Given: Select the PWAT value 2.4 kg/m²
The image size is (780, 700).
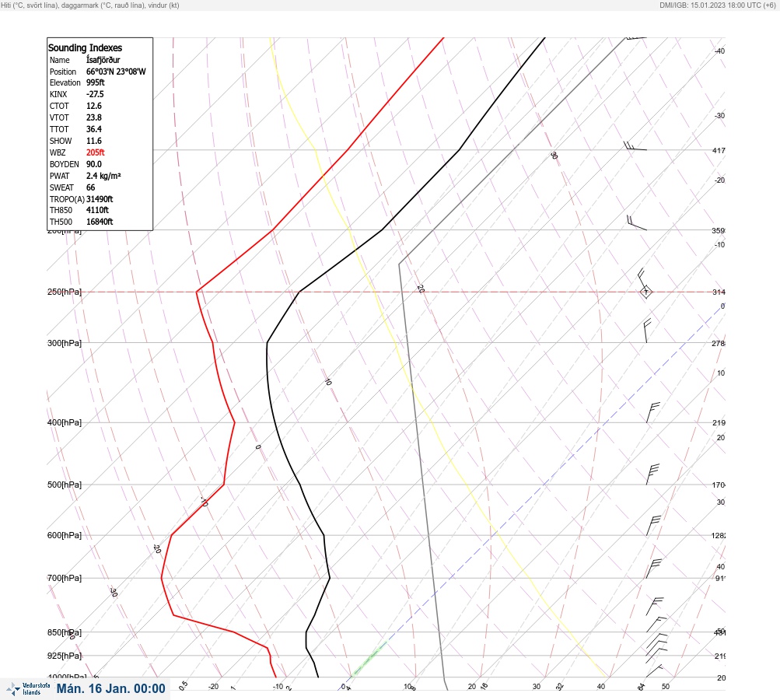Looking at the screenshot, I should point(103,176).
